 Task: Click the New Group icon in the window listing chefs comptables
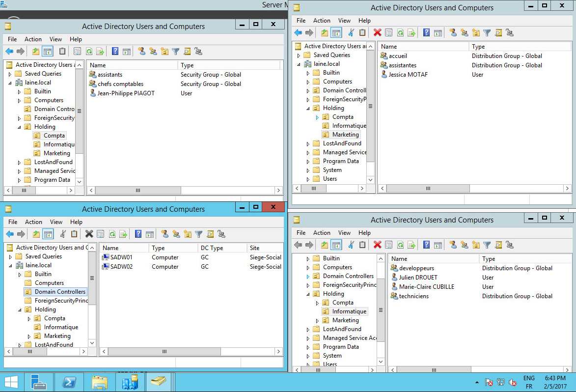pyautogui.click(x=153, y=52)
